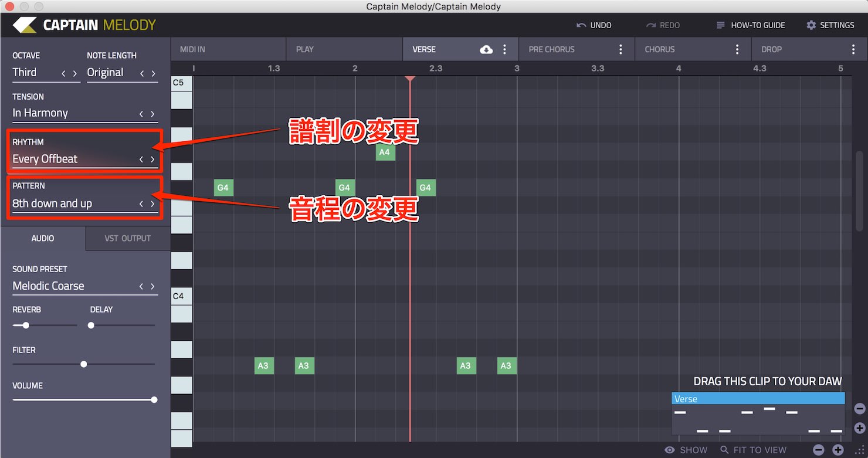Open the Pre Chorus three-dot menu
This screenshot has height=458, width=868.
(x=621, y=50)
